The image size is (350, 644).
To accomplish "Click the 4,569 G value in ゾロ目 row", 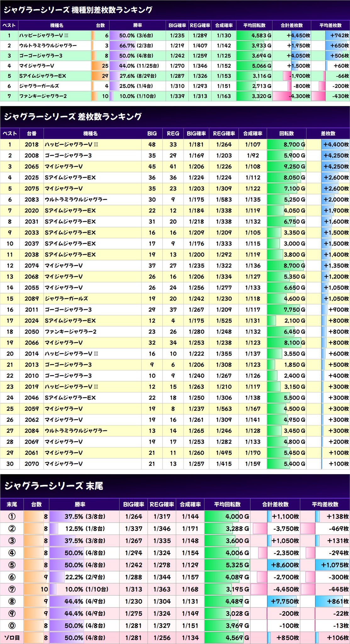I will [237, 638].
